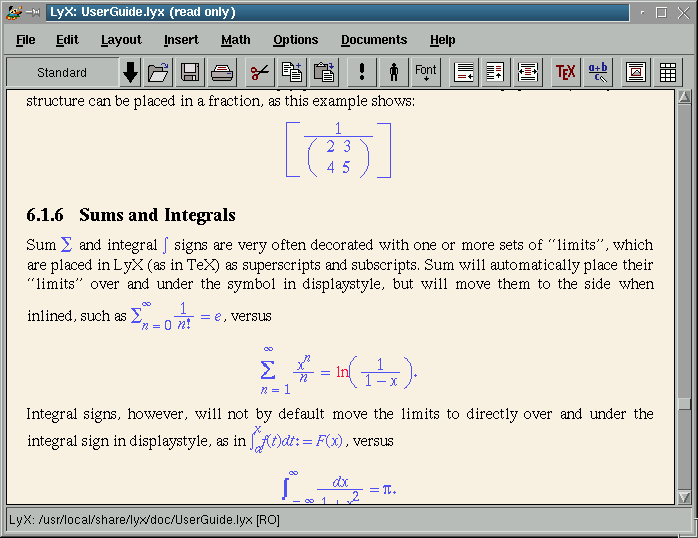This screenshot has width=698, height=538.
Task: Open the Math menu
Action: 236,40
